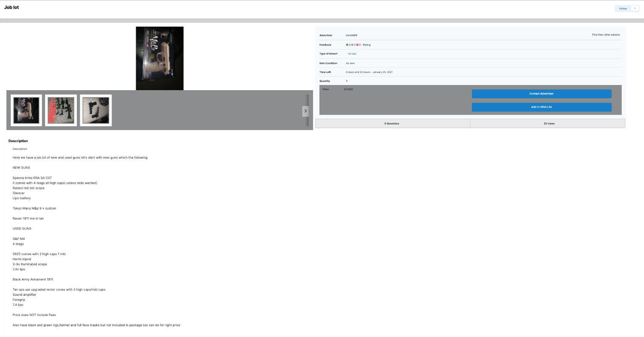Click the For sale advert type tag
The image size is (644, 337).
pos(352,54)
